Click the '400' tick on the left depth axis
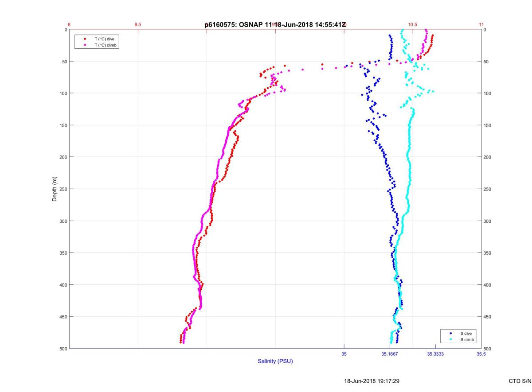This screenshot has width=532, height=392. pyautogui.click(x=63, y=285)
